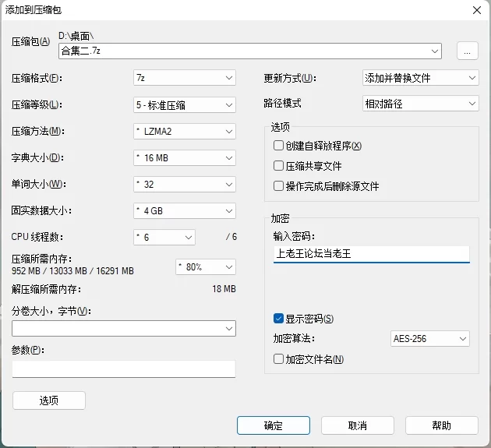Click the 参数 input field
This screenshot has height=448, width=491.
tap(123, 369)
